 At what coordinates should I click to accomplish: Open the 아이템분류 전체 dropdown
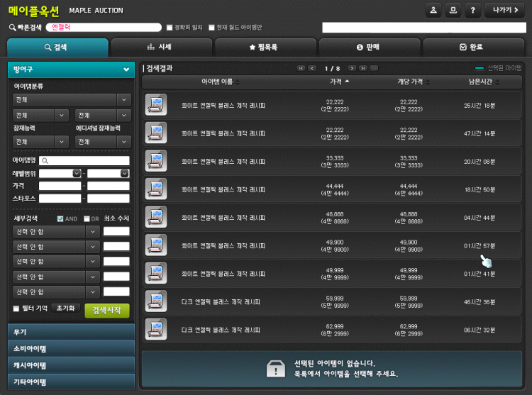coord(72,100)
